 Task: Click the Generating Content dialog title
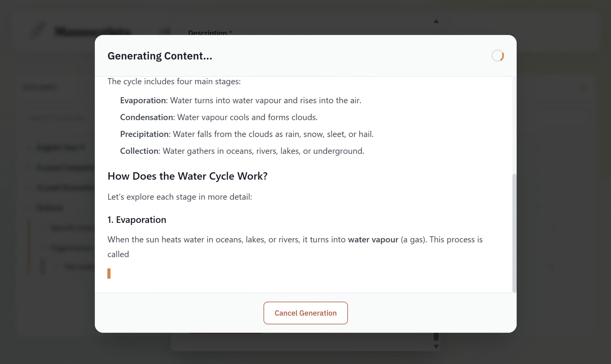click(x=160, y=56)
